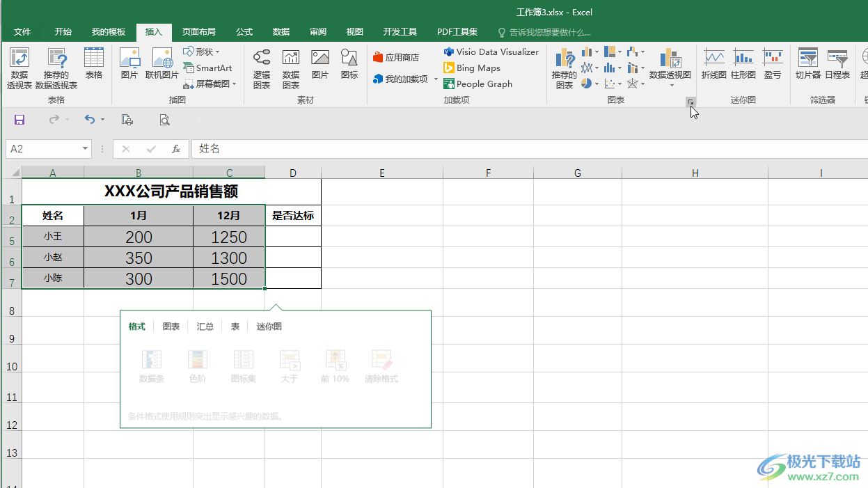Open the 数据图表 data chart tool
Image resolution: width=868 pixels, height=488 pixels.
tap(291, 68)
